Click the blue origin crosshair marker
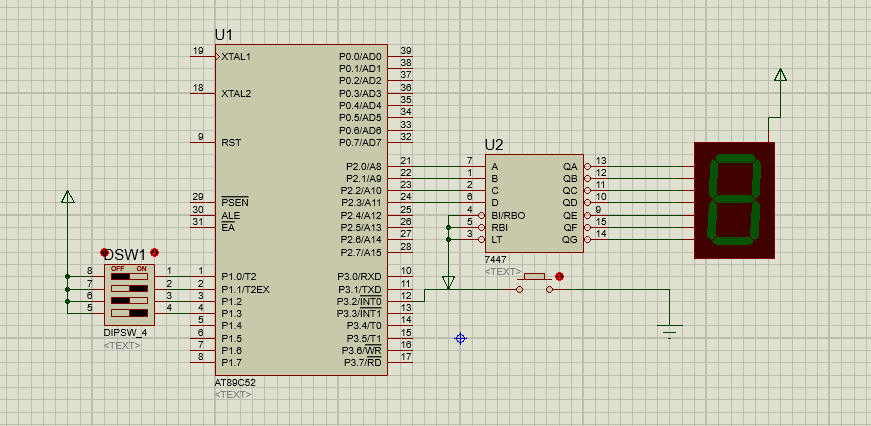The image size is (871, 426). tap(461, 339)
